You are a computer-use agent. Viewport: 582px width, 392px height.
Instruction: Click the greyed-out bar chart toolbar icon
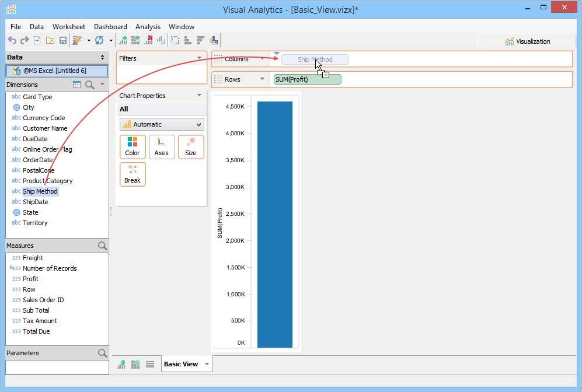tap(161, 40)
